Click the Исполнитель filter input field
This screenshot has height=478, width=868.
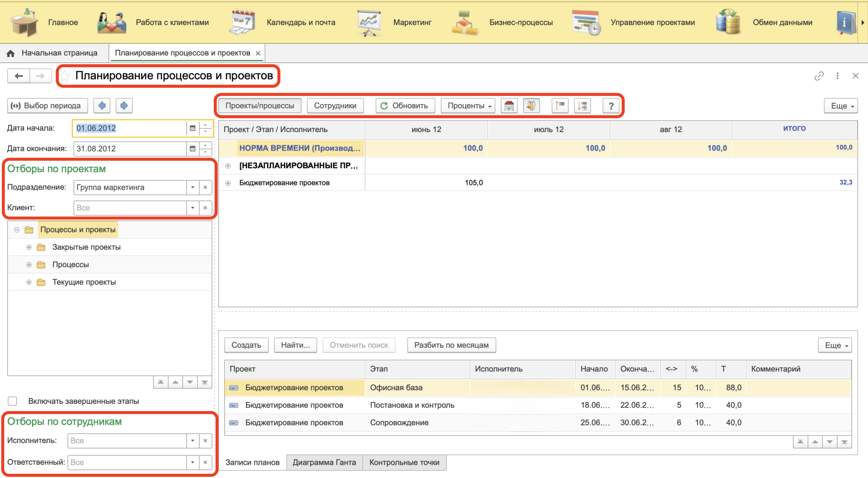127,441
